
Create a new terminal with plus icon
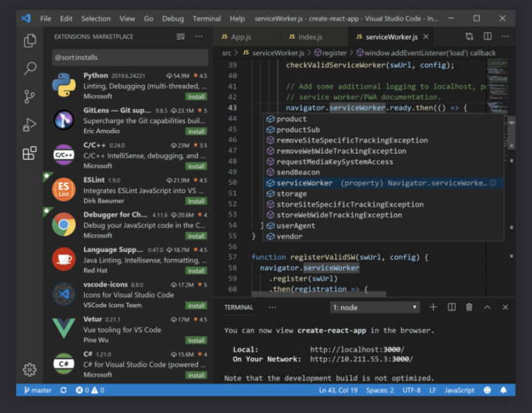[x=433, y=307]
